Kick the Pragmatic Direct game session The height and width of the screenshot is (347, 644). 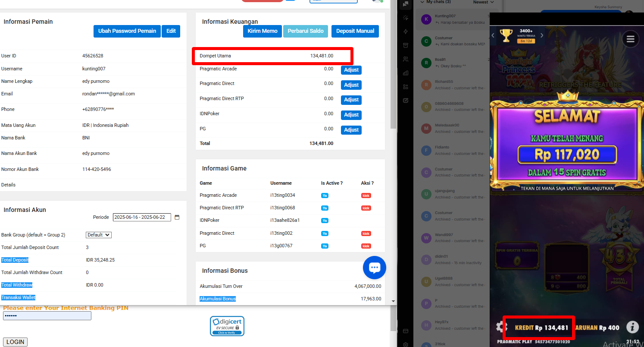(x=366, y=233)
